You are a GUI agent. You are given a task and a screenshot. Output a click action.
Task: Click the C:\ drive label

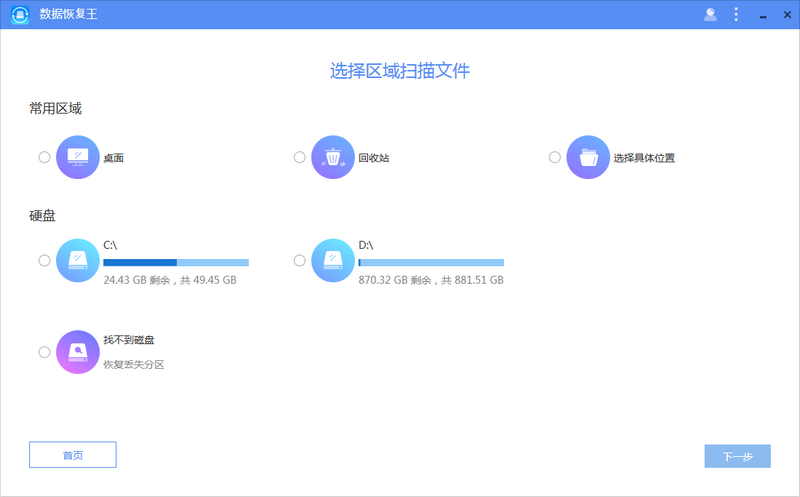(x=110, y=245)
